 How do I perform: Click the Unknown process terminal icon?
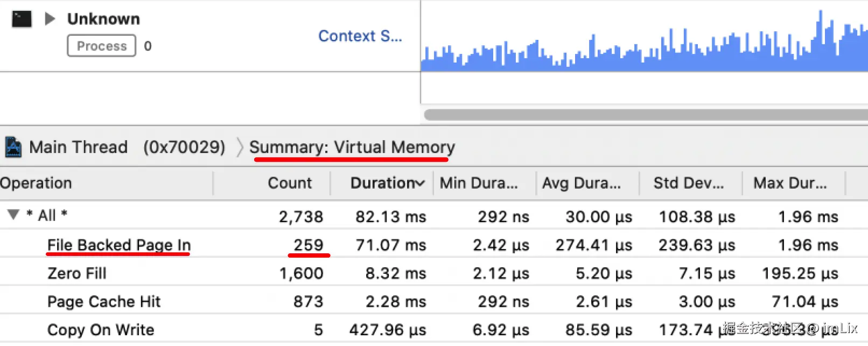pyautogui.click(x=22, y=19)
